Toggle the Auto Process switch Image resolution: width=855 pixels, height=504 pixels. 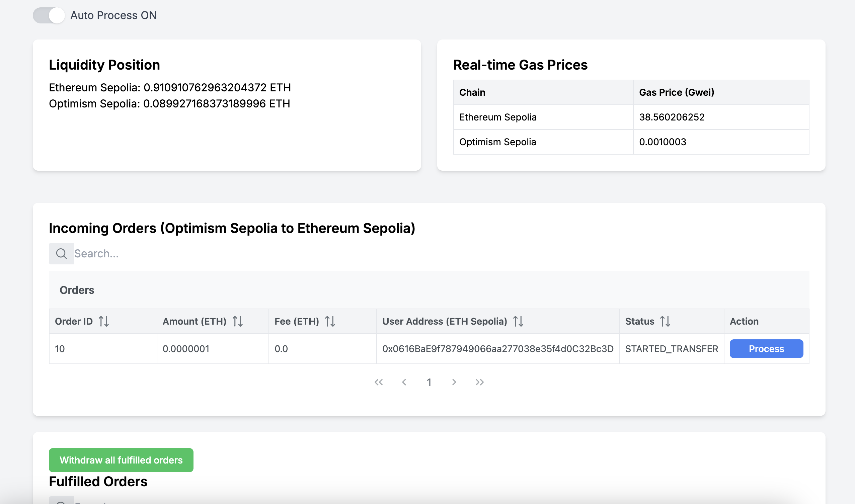tap(49, 15)
